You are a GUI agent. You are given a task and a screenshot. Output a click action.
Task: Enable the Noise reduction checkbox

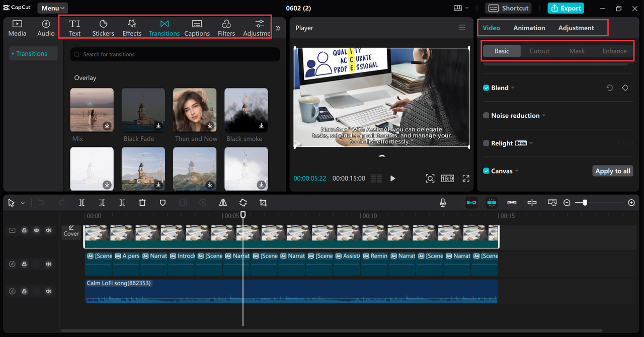(486, 115)
